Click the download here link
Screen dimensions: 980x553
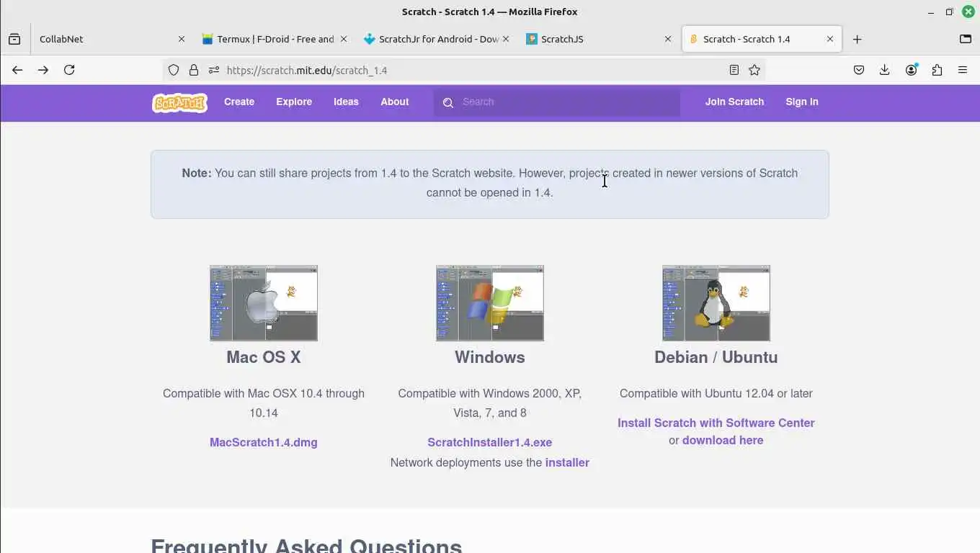[723, 441]
